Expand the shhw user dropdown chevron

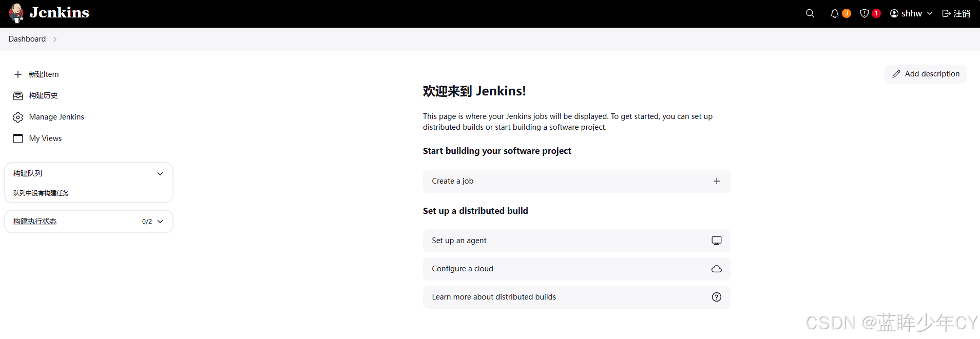[930, 13]
